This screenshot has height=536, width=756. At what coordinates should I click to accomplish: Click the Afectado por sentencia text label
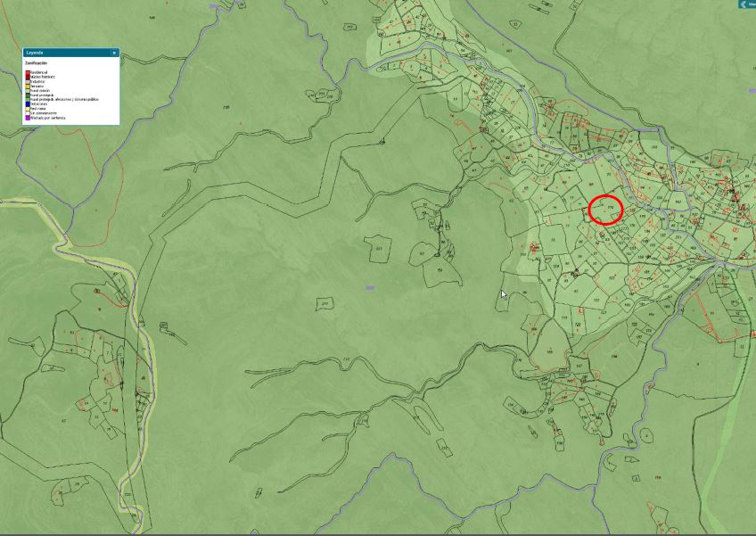(x=48, y=117)
